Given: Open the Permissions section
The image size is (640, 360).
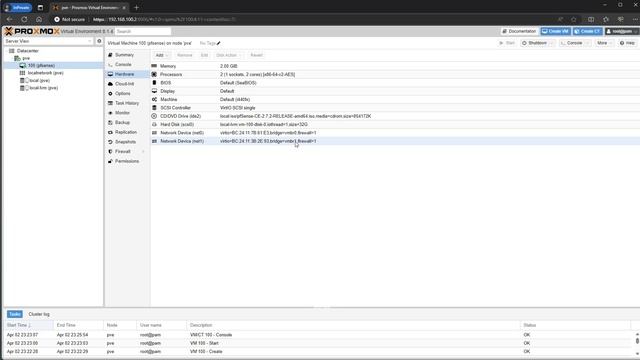Looking at the screenshot, I should click(127, 161).
